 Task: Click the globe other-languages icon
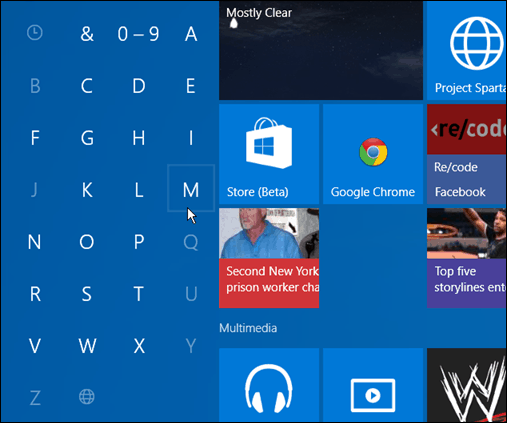(87, 397)
